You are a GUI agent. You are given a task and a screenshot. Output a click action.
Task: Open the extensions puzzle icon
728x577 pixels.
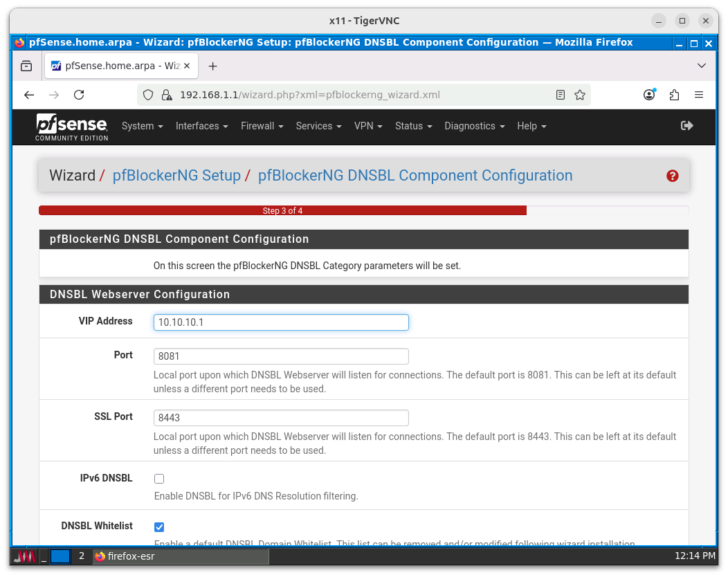click(674, 95)
